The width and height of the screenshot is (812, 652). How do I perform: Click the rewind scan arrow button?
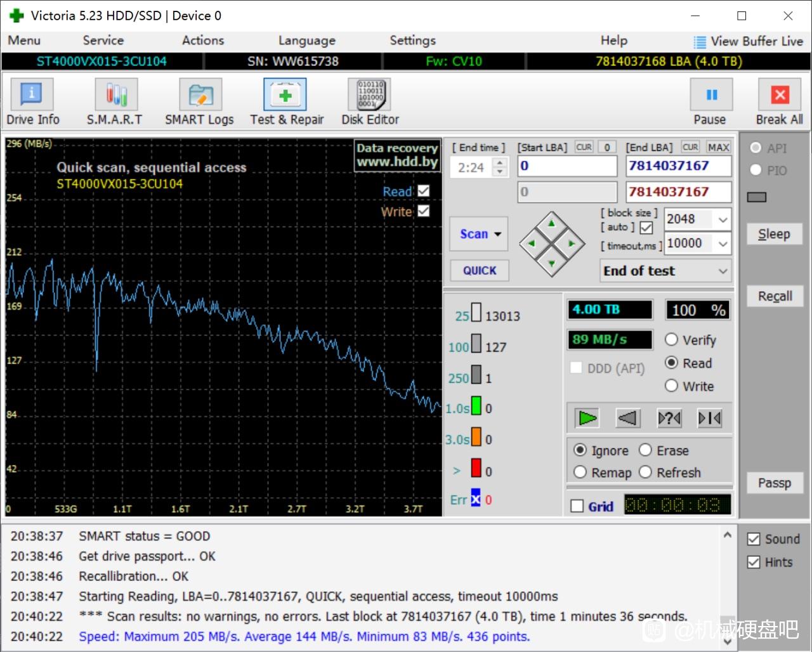[628, 418]
